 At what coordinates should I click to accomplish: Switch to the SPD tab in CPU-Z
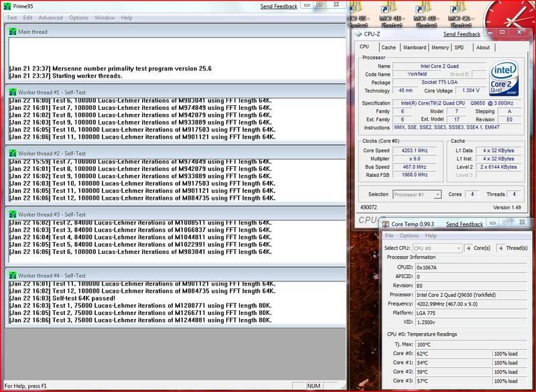click(459, 48)
